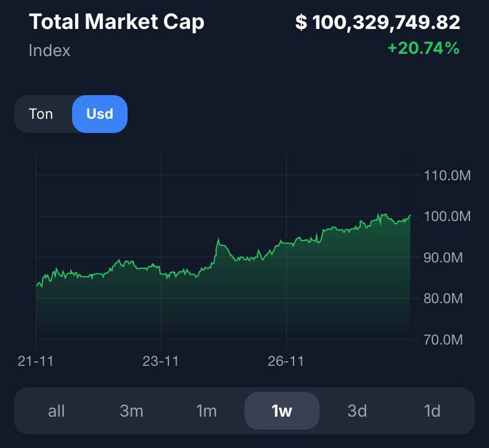The image size is (489, 448).
Task: Switch to the 1m time range
Action: pos(206,411)
